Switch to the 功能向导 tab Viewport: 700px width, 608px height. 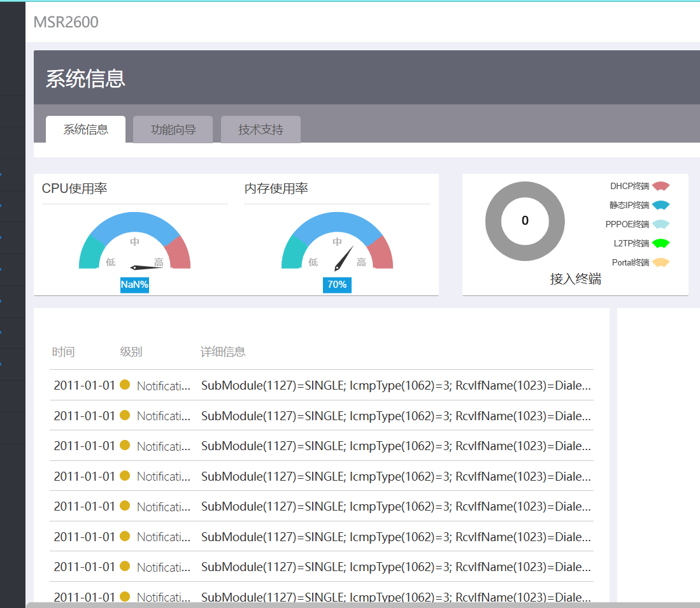173,130
